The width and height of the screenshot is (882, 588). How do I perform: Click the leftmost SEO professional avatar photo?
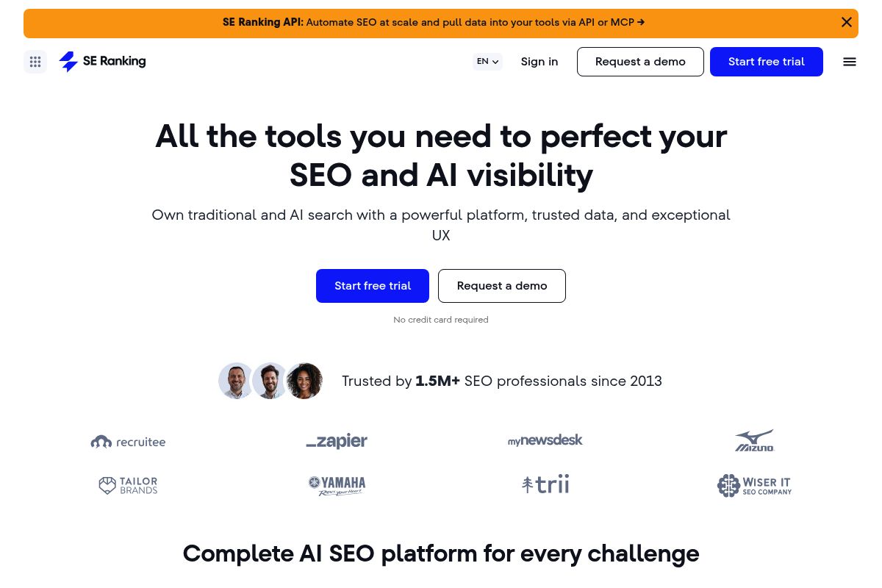tap(236, 381)
